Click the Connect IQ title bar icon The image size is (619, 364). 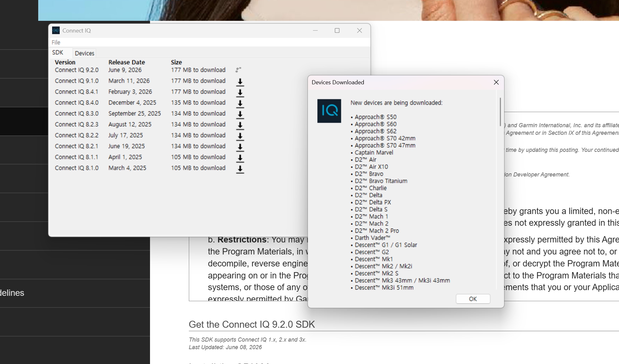tap(56, 30)
